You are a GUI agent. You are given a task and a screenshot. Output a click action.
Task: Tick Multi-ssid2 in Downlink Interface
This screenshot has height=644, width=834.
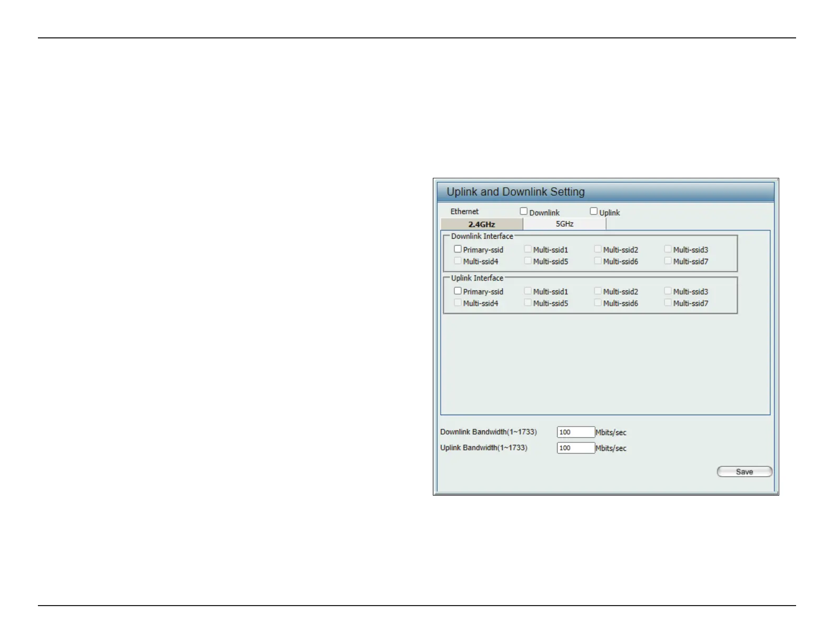(x=598, y=249)
